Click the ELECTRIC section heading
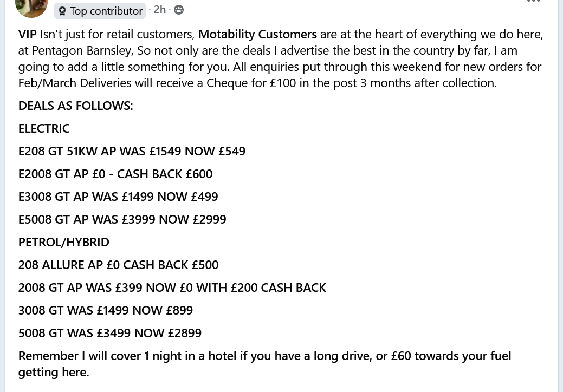This screenshot has height=392, width=563. [x=44, y=128]
